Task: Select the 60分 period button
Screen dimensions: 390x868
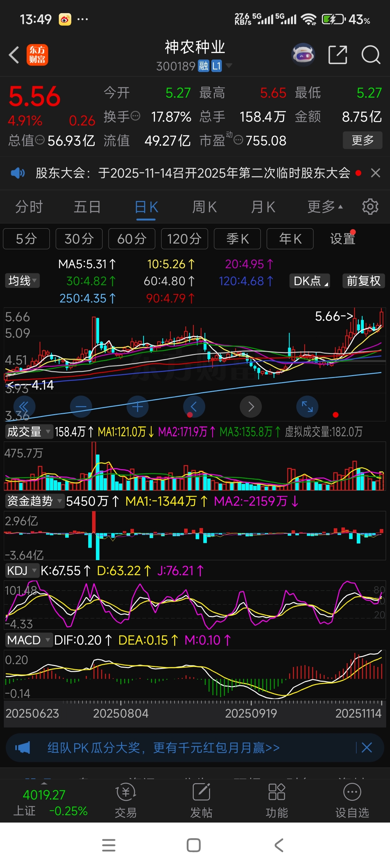Action: (x=132, y=239)
